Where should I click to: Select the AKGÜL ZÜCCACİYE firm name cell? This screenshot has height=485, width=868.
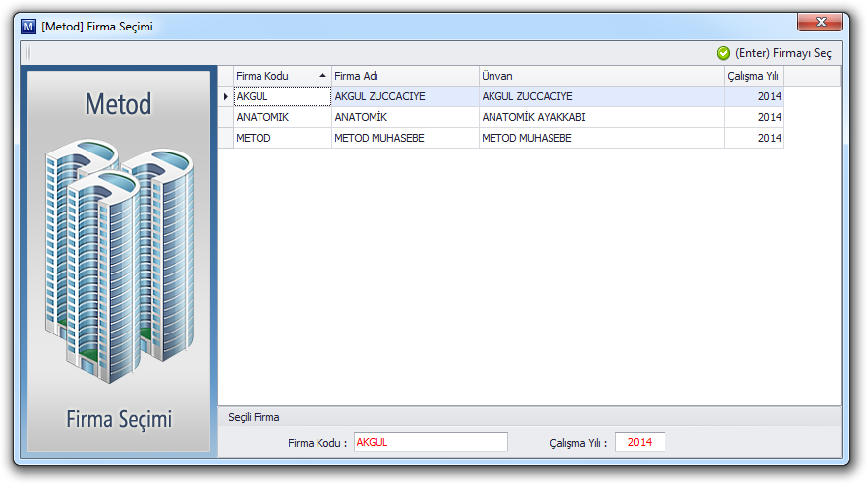pos(404,96)
